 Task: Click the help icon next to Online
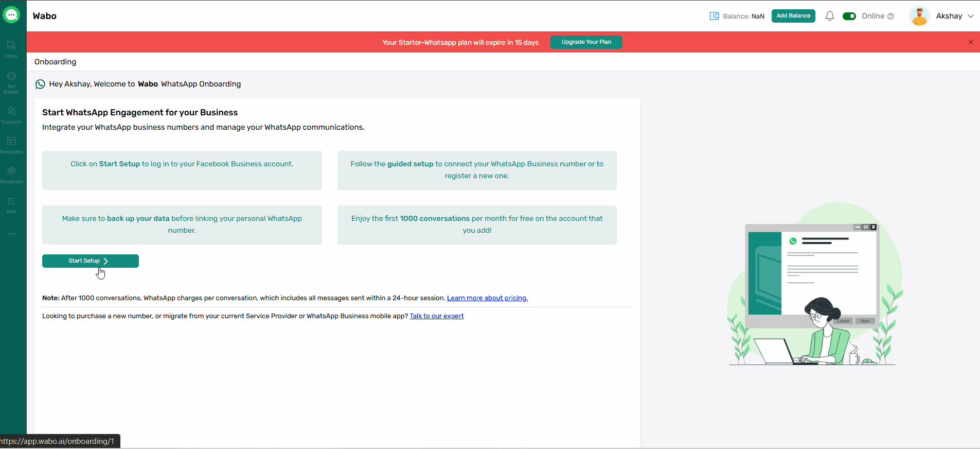[891, 16]
